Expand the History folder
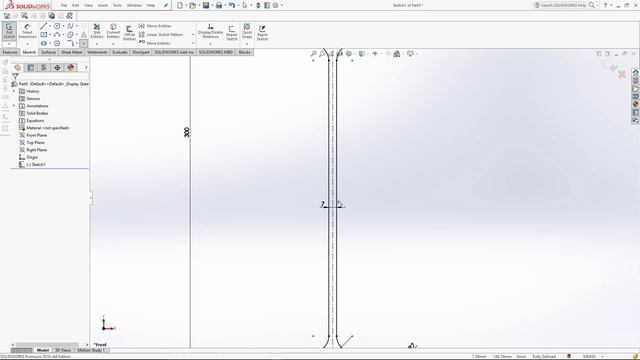Screen dimensions: 640x360 (x=14, y=91)
